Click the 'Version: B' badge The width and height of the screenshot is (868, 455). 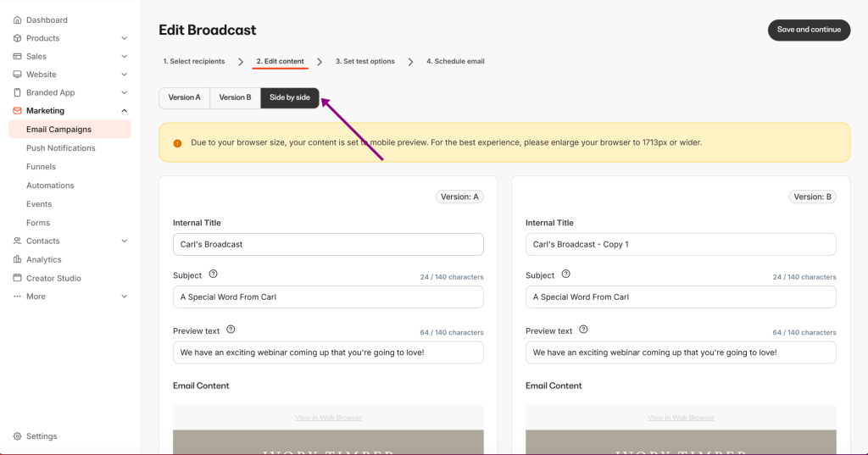812,197
